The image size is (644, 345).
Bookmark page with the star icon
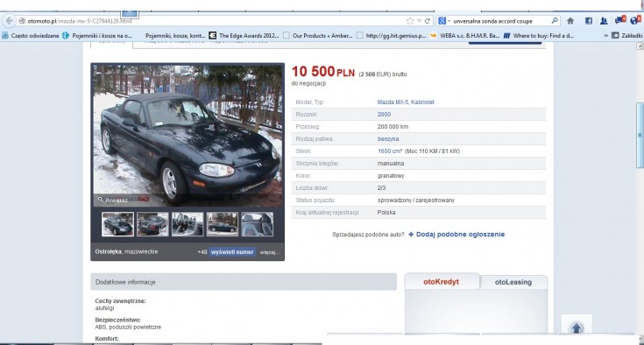point(409,21)
